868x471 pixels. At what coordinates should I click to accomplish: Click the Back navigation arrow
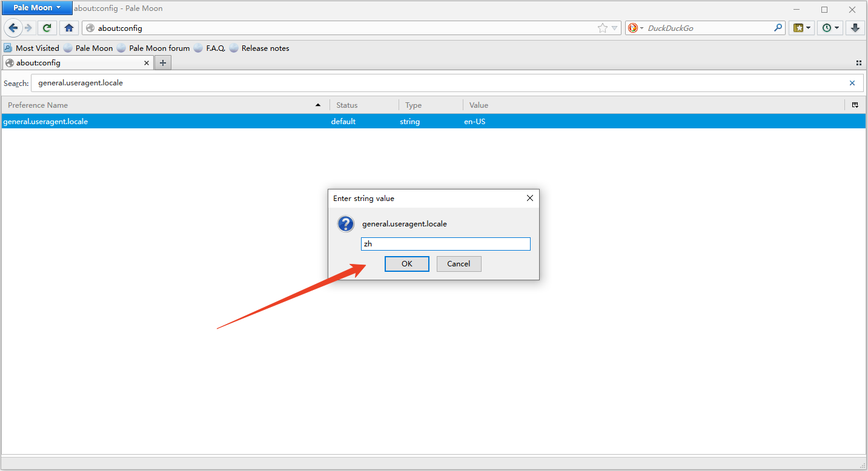(13, 28)
